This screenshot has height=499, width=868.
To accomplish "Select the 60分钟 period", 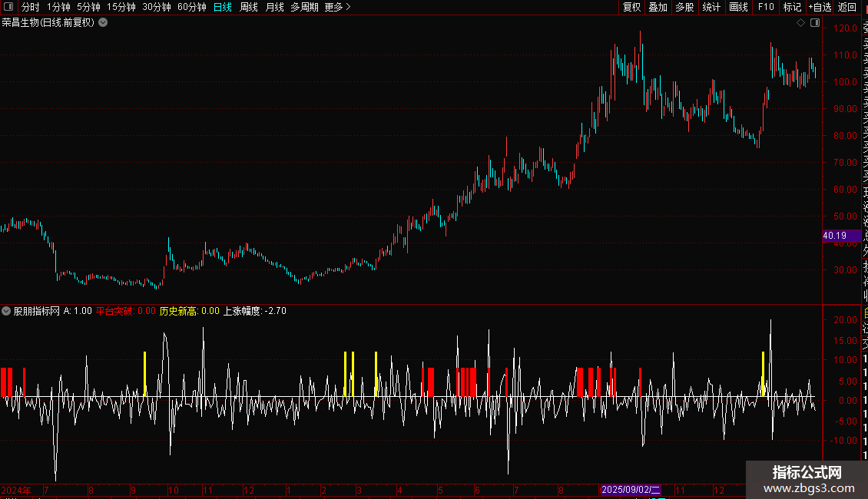I will (192, 7).
